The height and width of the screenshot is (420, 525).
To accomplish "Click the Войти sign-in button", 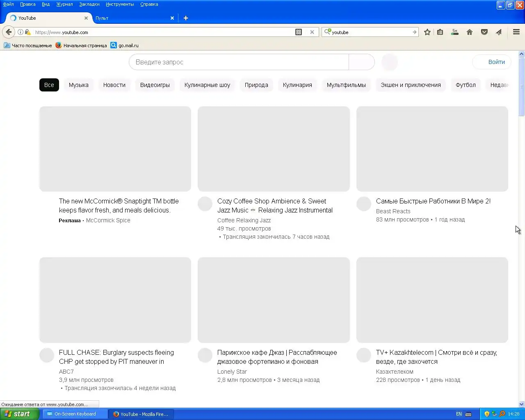I will pos(492,62).
